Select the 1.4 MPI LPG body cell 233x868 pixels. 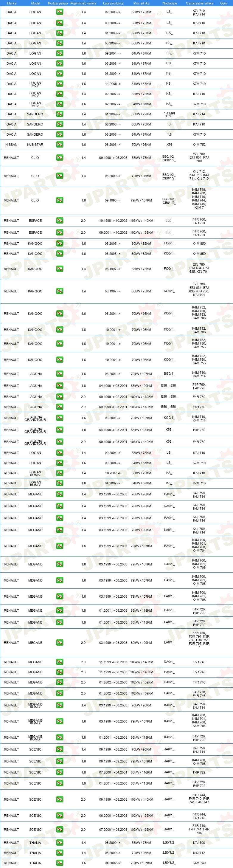coord(169,114)
